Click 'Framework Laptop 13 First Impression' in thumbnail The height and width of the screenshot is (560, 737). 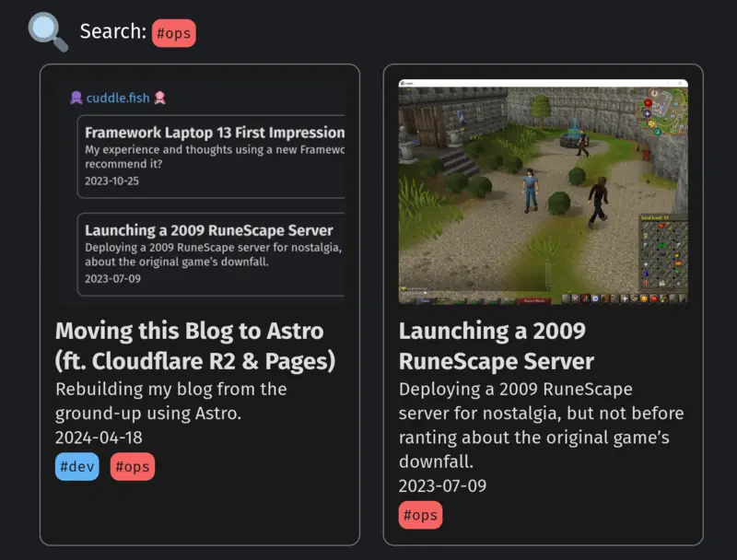[x=215, y=133]
